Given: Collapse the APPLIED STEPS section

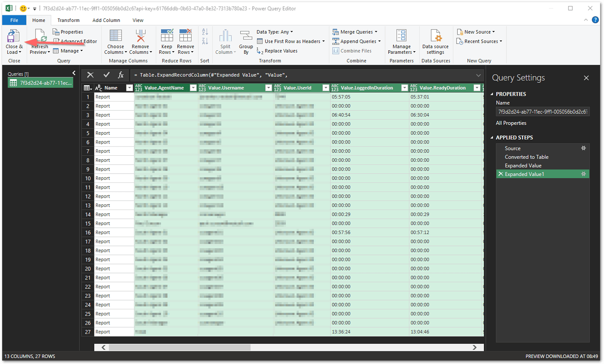Looking at the screenshot, I should [x=492, y=137].
